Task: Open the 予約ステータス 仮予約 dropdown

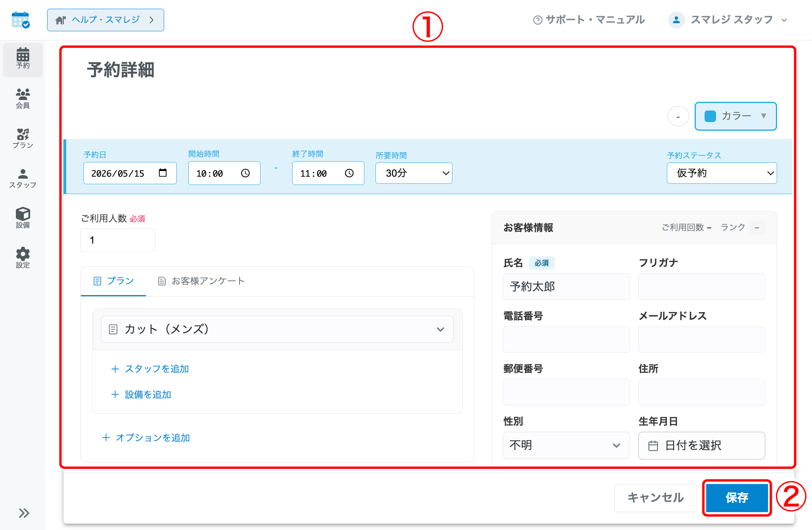Action: (x=722, y=173)
